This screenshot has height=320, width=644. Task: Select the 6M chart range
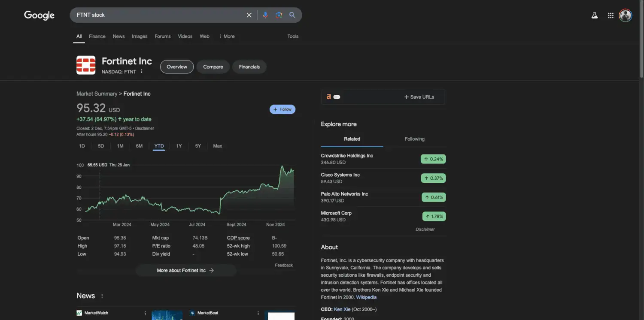139,146
